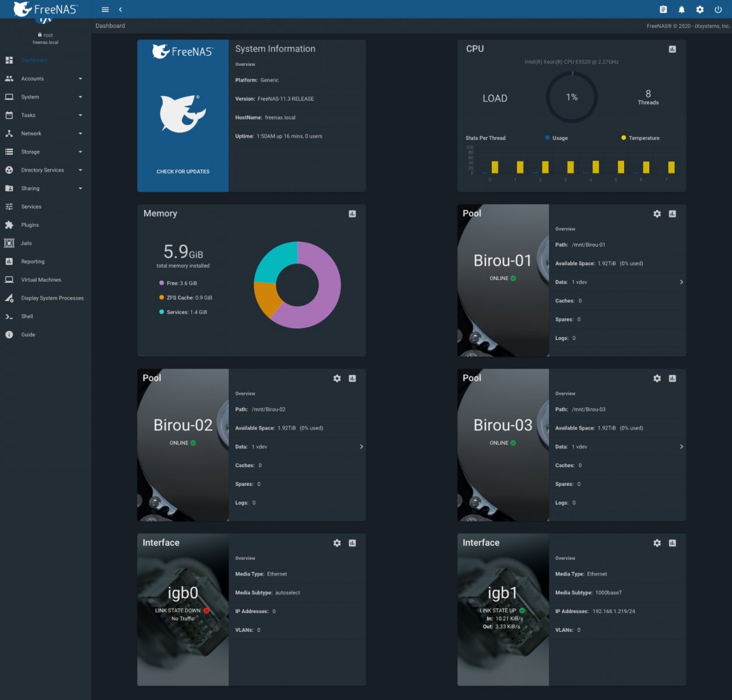Click the teal Services memory legend dot

162,312
